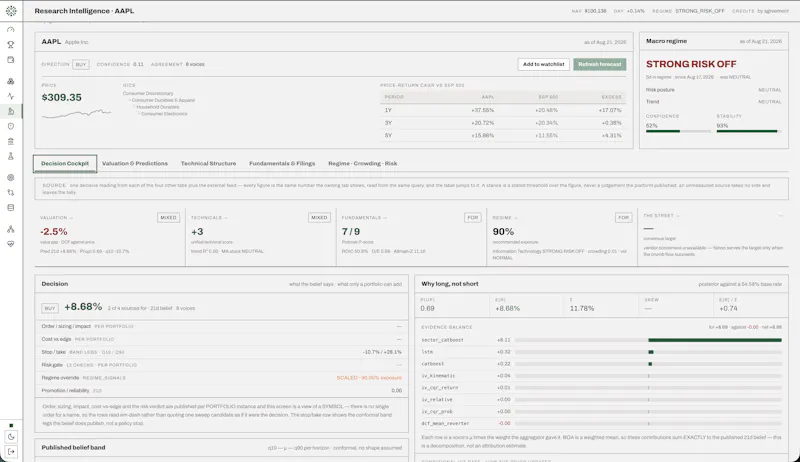Click the BUY badge in Decision panel
The height and width of the screenshot is (462, 800).
[49, 308]
